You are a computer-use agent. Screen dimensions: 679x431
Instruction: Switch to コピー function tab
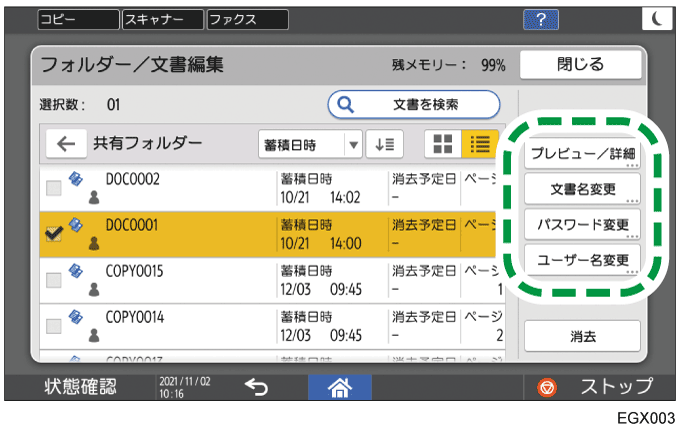click(78, 19)
